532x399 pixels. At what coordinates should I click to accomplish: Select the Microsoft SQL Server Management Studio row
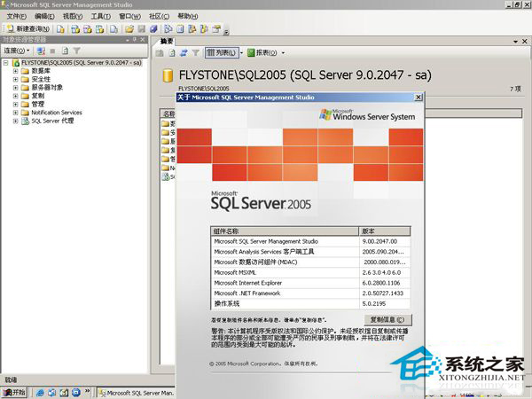point(310,241)
